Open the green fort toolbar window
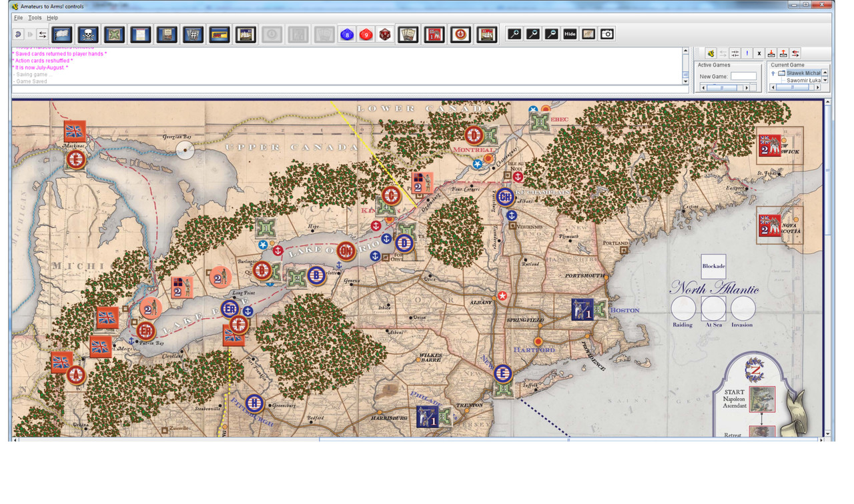This screenshot has height=504, width=854. coord(114,34)
